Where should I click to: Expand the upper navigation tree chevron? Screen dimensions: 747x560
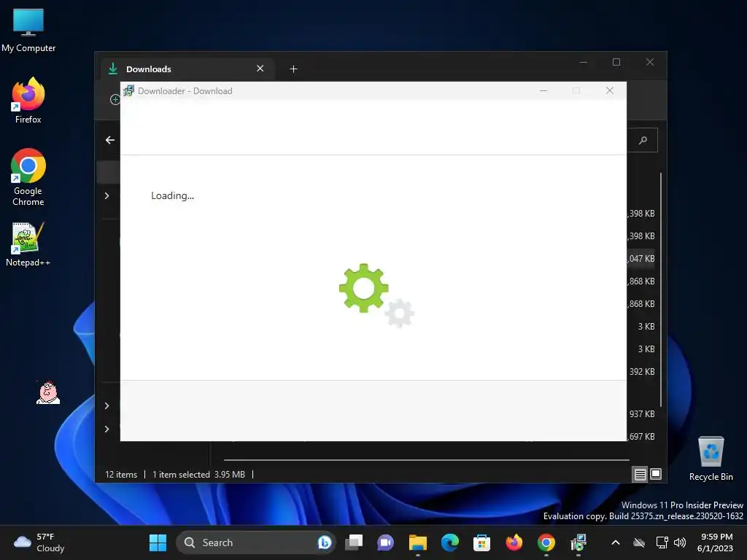107,195
